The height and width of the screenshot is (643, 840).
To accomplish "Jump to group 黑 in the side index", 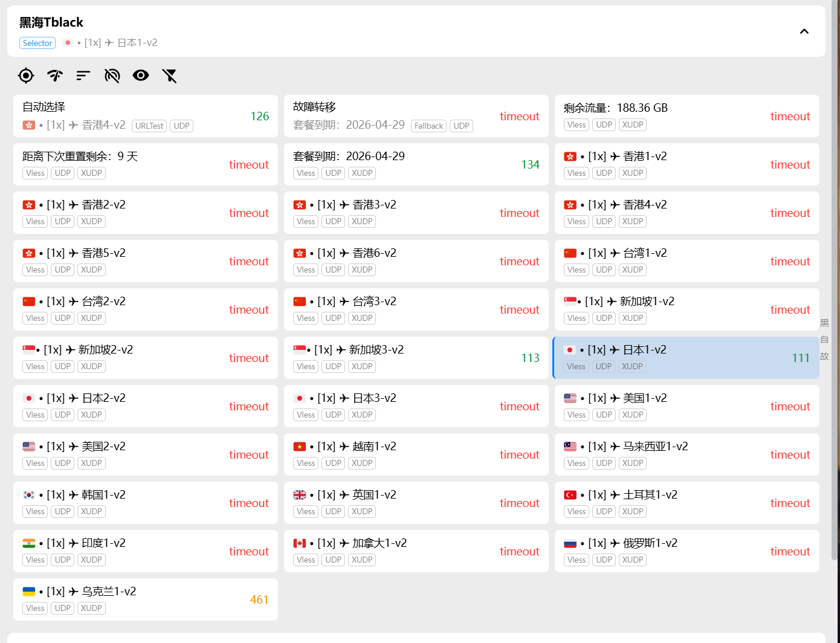I will 824,323.
